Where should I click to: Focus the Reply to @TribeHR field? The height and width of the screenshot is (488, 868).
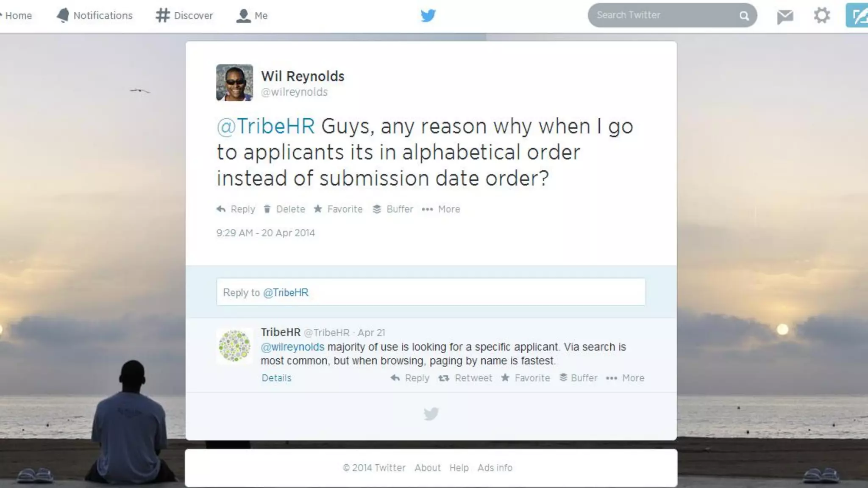431,292
